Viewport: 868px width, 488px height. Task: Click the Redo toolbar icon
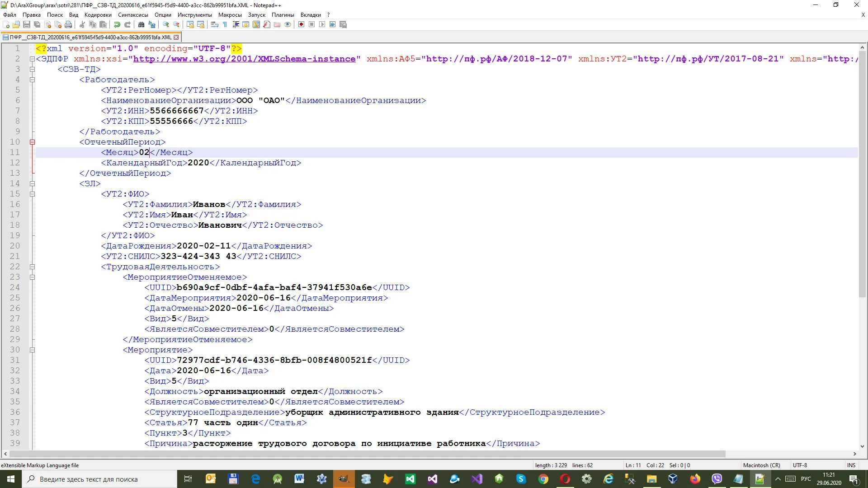tap(127, 24)
